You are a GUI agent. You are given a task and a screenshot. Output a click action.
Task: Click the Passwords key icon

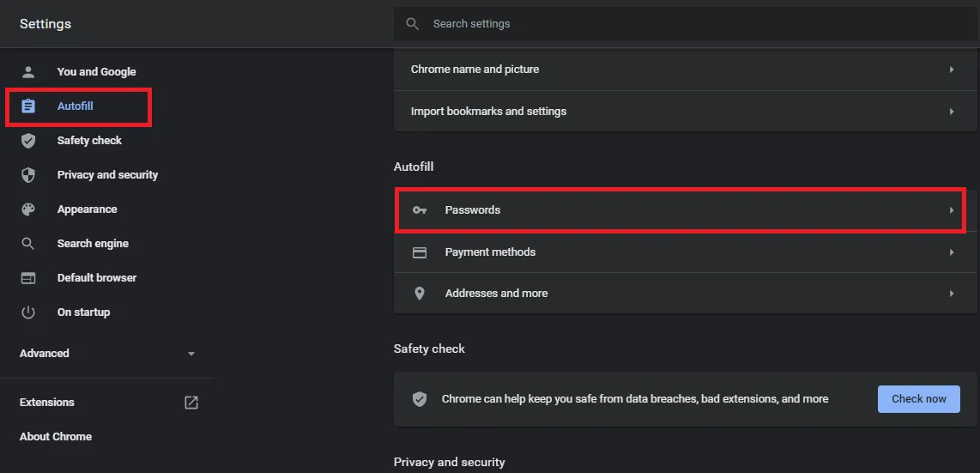[420, 210]
